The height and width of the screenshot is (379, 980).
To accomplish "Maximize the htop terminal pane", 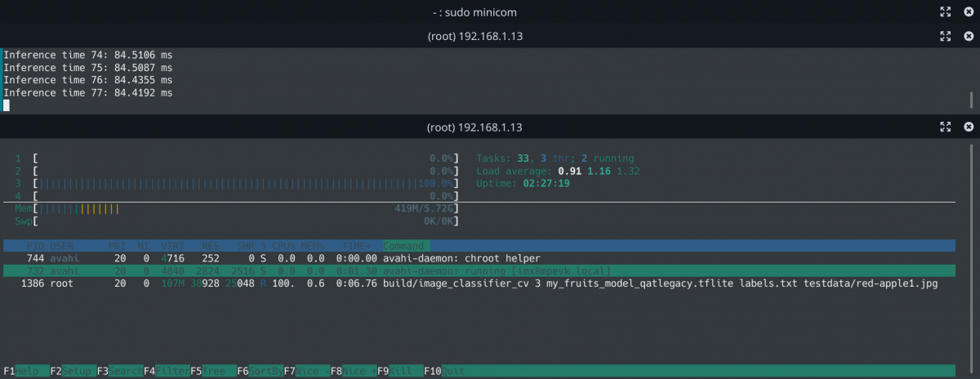I will (x=945, y=127).
